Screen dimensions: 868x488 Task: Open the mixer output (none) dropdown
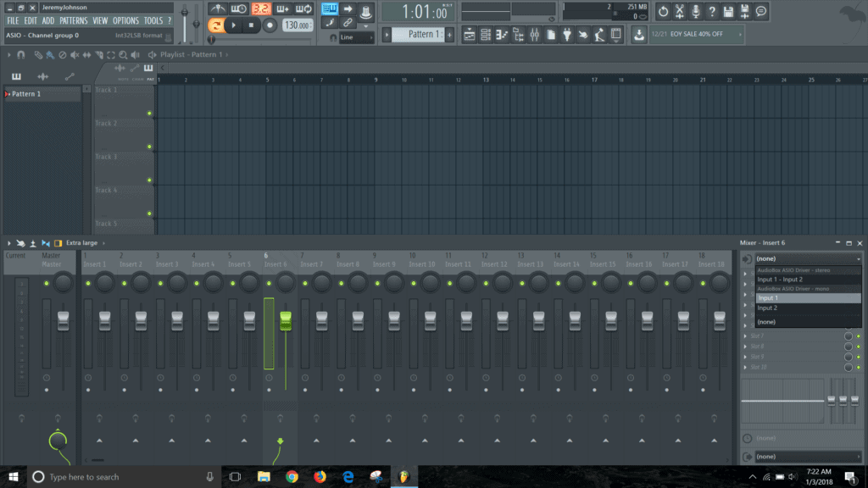tap(807, 457)
